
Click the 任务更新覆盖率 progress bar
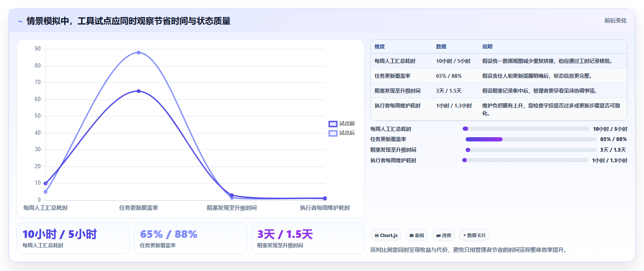pyautogui.click(x=531, y=139)
